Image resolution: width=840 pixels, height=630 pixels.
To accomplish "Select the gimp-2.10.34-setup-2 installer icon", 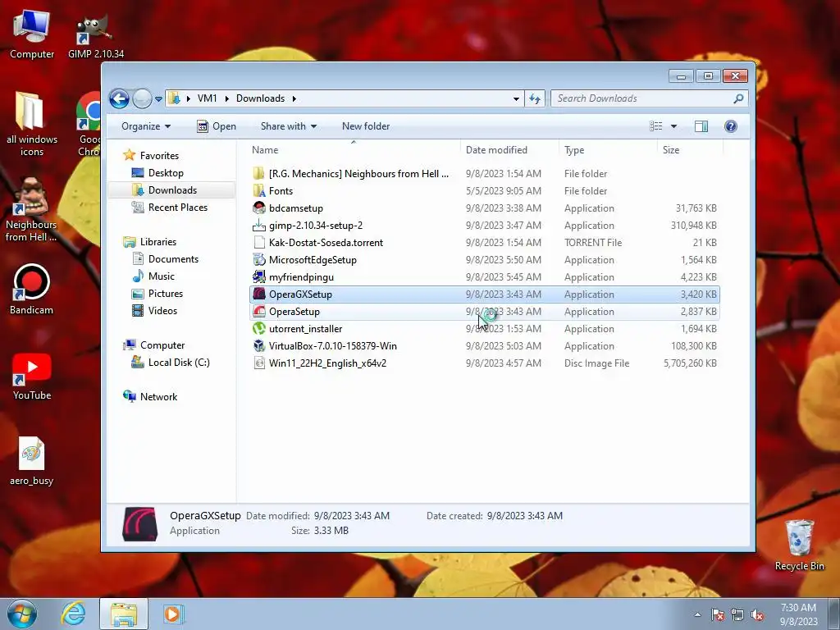I will point(259,225).
